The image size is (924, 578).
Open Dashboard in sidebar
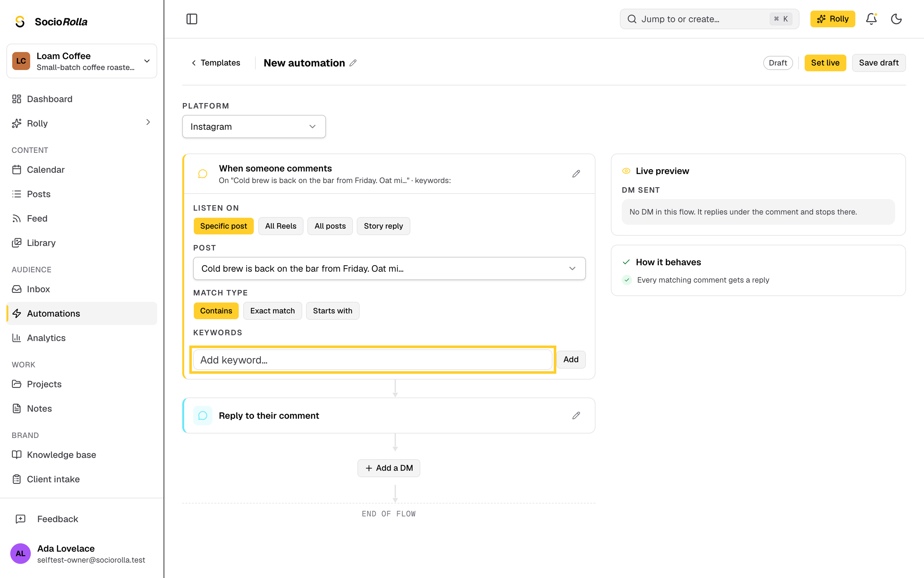click(x=82, y=99)
